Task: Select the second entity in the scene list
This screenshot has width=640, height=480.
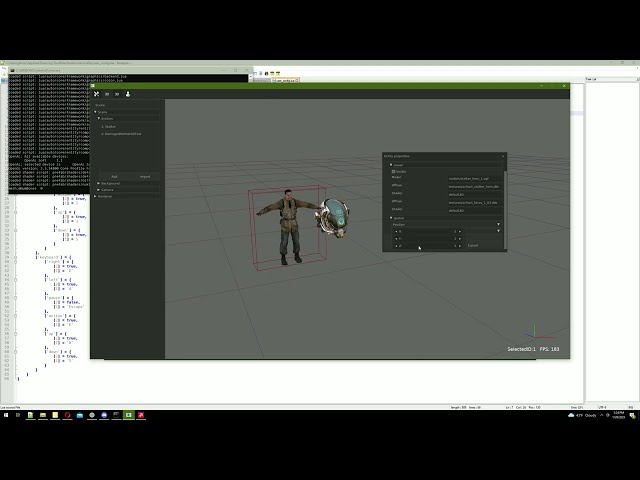Action: tap(121, 134)
